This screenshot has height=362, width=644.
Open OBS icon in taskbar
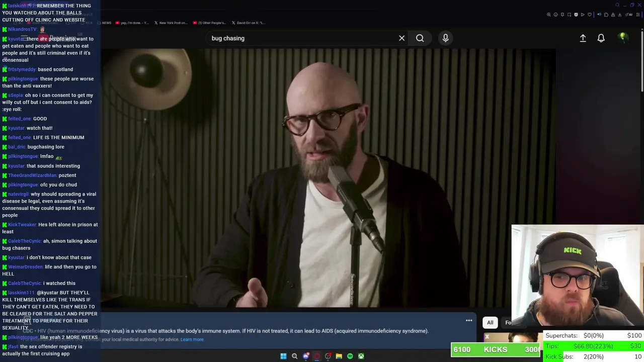(x=328, y=356)
